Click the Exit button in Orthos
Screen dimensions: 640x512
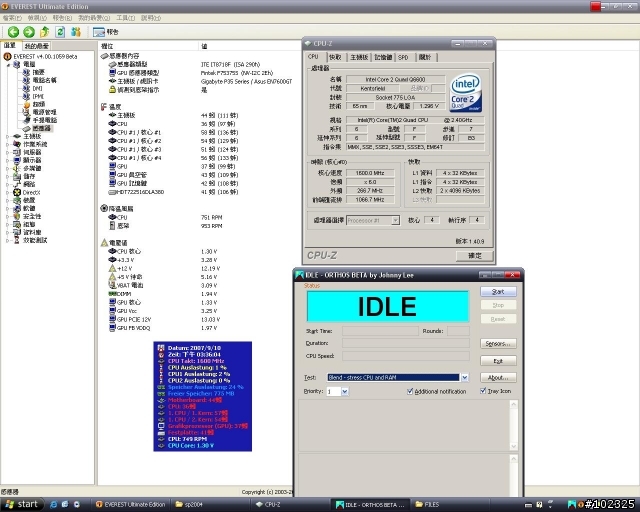498,361
